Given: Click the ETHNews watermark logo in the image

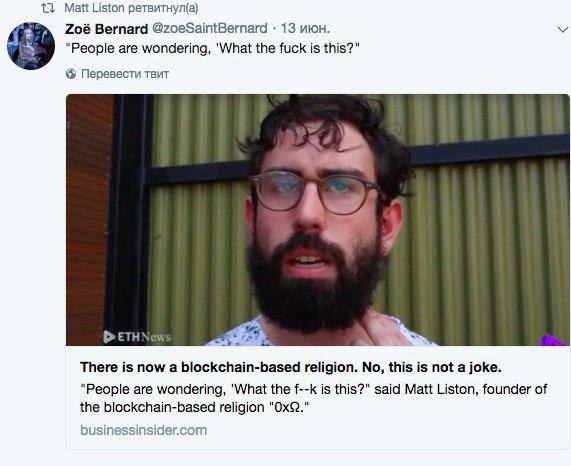Looking at the screenshot, I should tap(137, 337).
